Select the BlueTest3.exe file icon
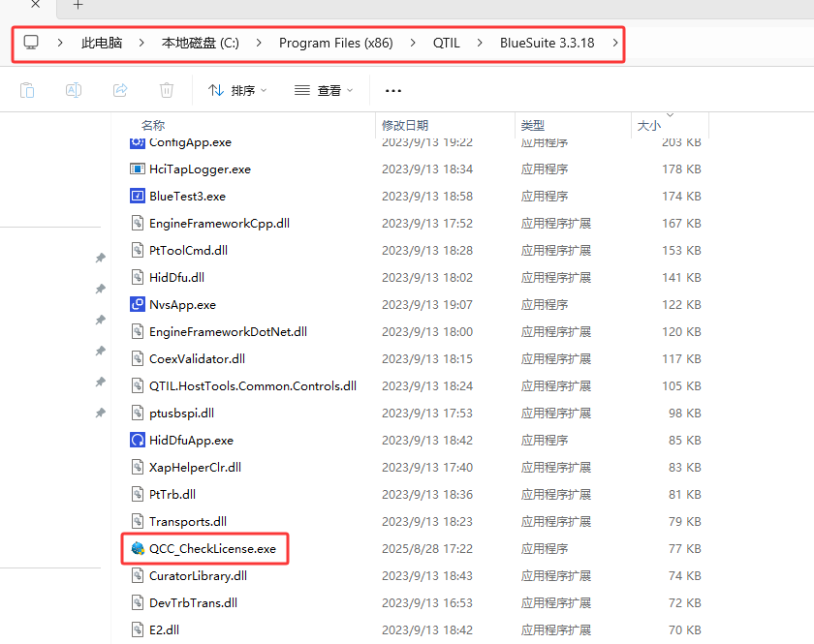The width and height of the screenshot is (814, 644). [x=137, y=196]
